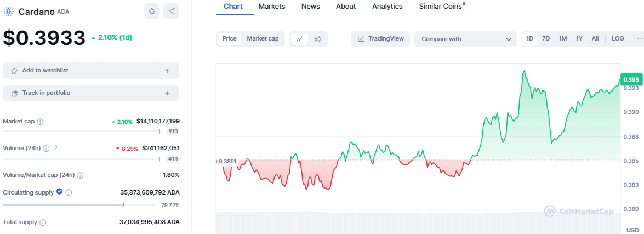
Task: Click the $241,162,051 volume value
Action: [x=161, y=148]
